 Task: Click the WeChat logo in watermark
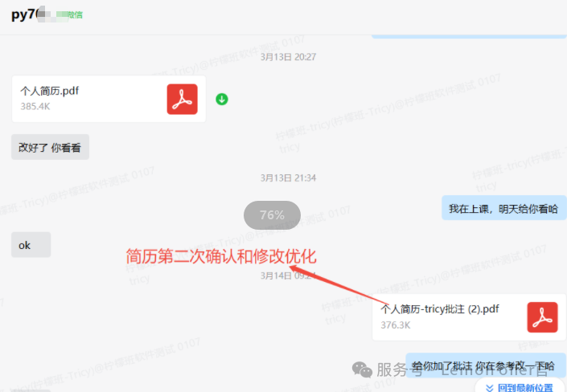pyautogui.click(x=362, y=370)
